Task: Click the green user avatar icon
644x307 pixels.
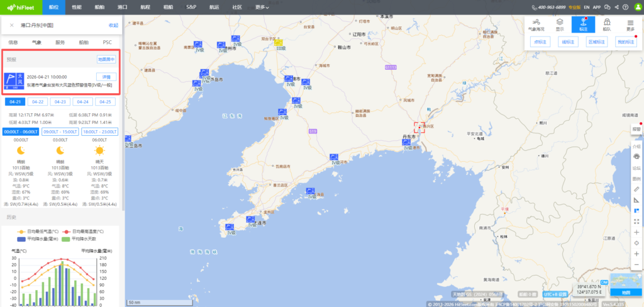Action: click(x=636, y=7)
